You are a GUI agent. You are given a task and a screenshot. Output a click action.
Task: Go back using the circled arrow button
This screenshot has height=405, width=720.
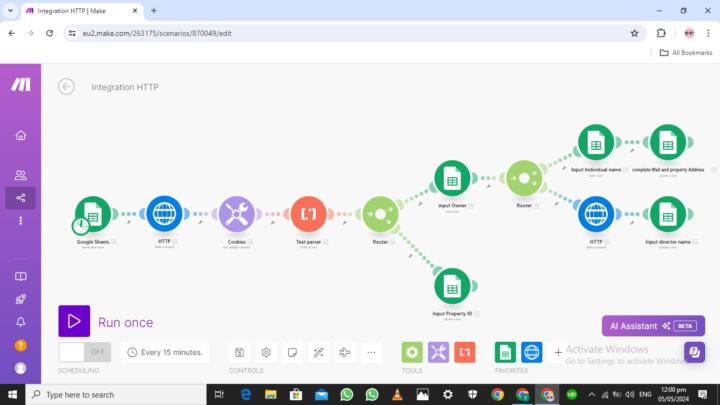pyautogui.click(x=67, y=87)
